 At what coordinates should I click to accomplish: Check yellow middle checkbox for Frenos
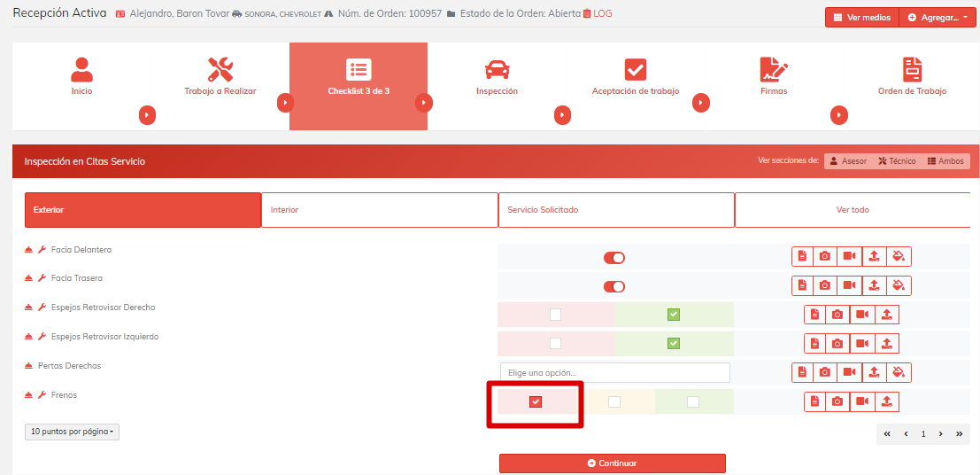[x=614, y=401]
